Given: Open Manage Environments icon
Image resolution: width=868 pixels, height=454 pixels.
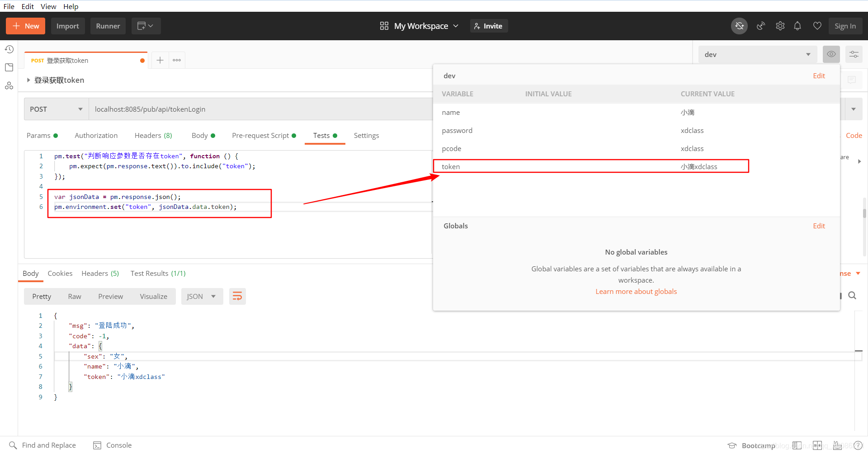Looking at the screenshot, I should (x=854, y=54).
